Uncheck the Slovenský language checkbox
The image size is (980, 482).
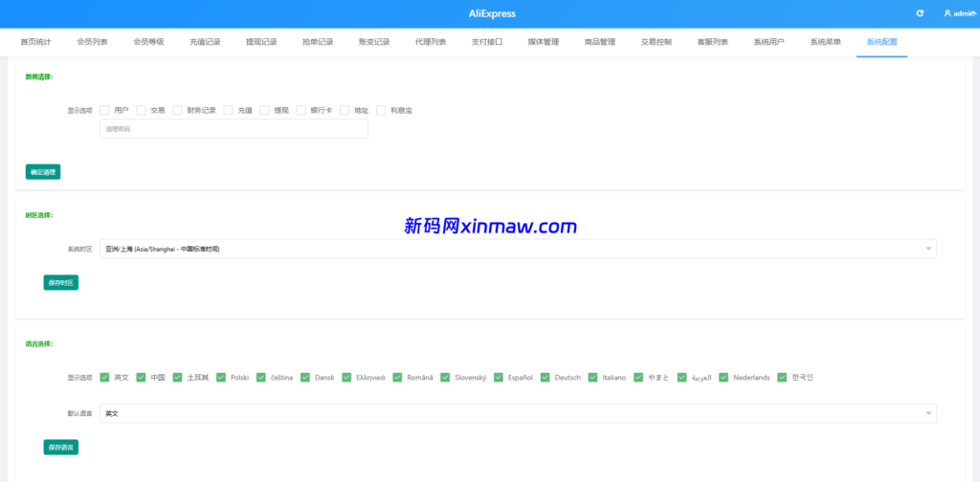445,377
